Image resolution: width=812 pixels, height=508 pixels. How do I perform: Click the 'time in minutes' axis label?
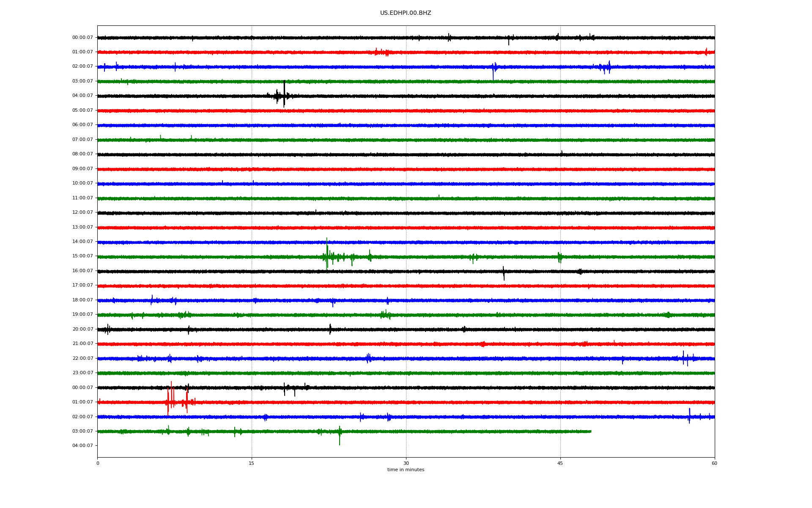pyautogui.click(x=406, y=470)
